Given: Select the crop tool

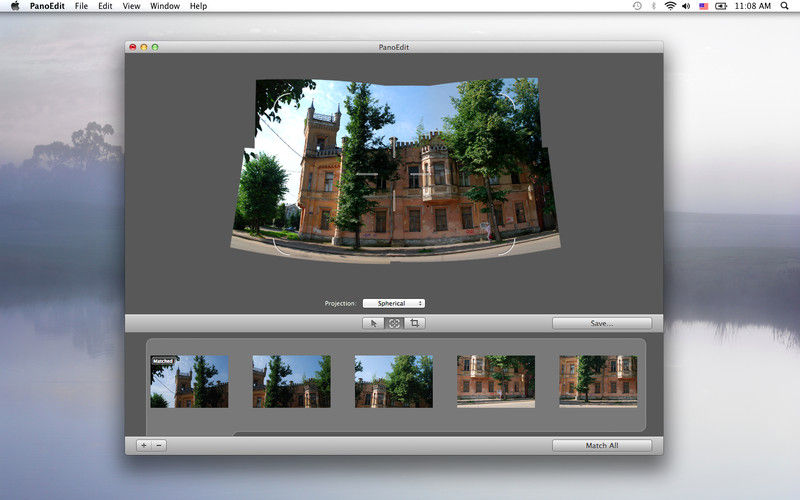Looking at the screenshot, I should pos(414,323).
